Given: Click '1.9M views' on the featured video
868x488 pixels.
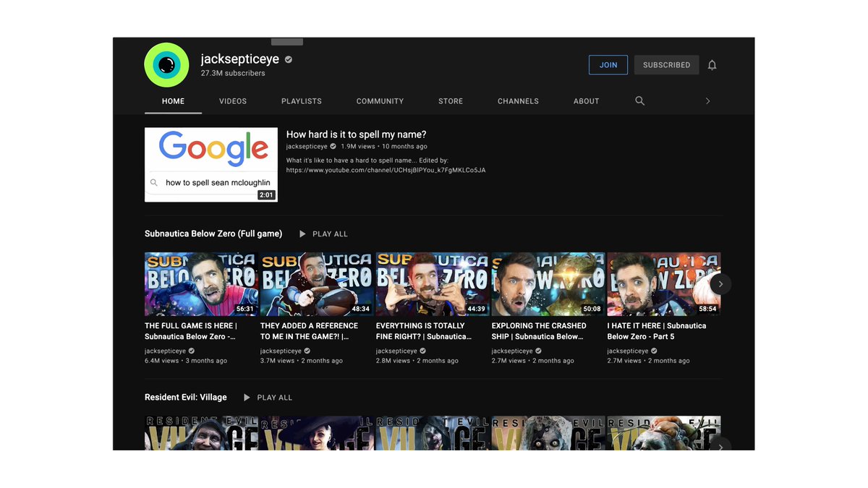Looking at the screenshot, I should (358, 147).
